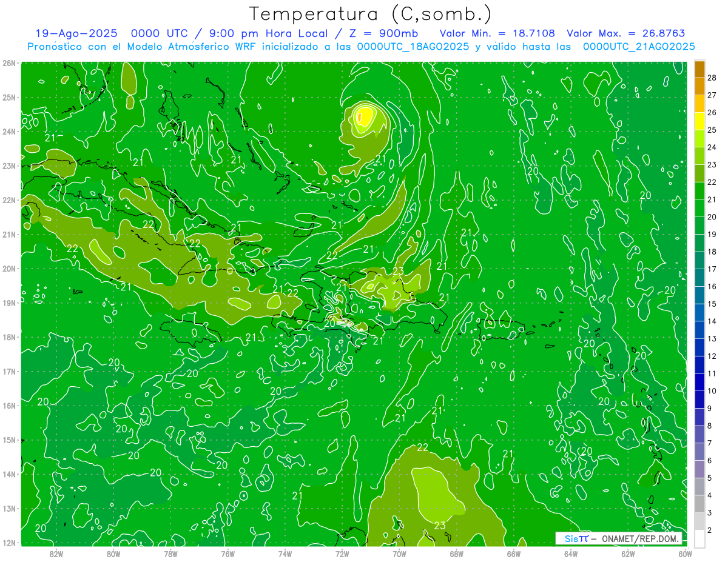
Task: Click the '0000 UTC' time text in header
Action: [x=160, y=33]
